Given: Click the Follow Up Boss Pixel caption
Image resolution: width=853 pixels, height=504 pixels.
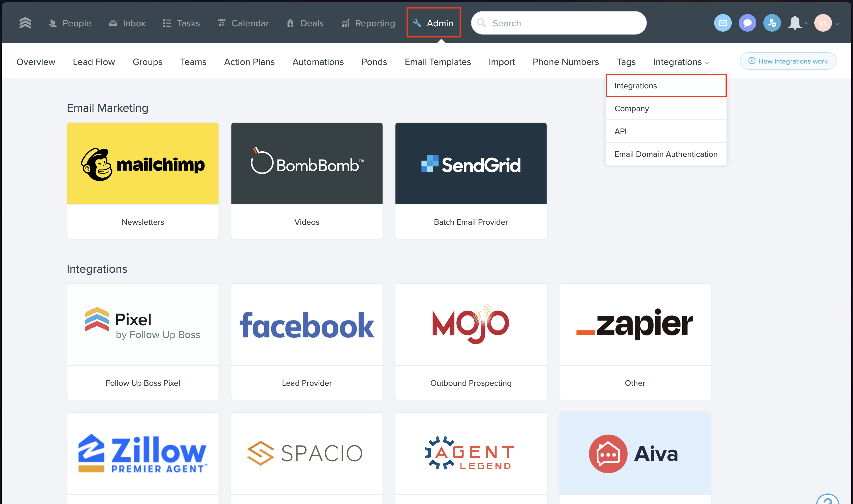Looking at the screenshot, I should pyautogui.click(x=143, y=383).
